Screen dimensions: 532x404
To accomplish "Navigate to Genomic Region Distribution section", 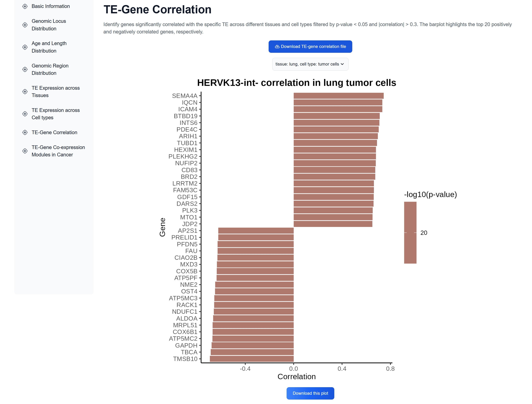I will pyautogui.click(x=50, y=69).
